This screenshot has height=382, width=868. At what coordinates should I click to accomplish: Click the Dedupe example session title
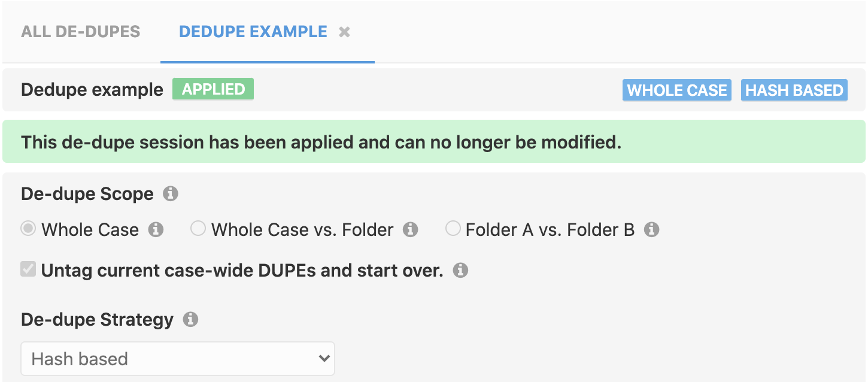(92, 89)
